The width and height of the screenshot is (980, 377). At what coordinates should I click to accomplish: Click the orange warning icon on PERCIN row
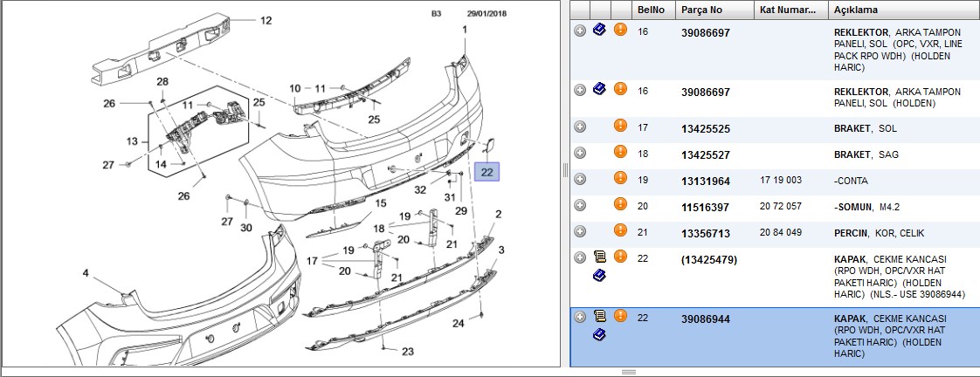pyautogui.click(x=620, y=230)
